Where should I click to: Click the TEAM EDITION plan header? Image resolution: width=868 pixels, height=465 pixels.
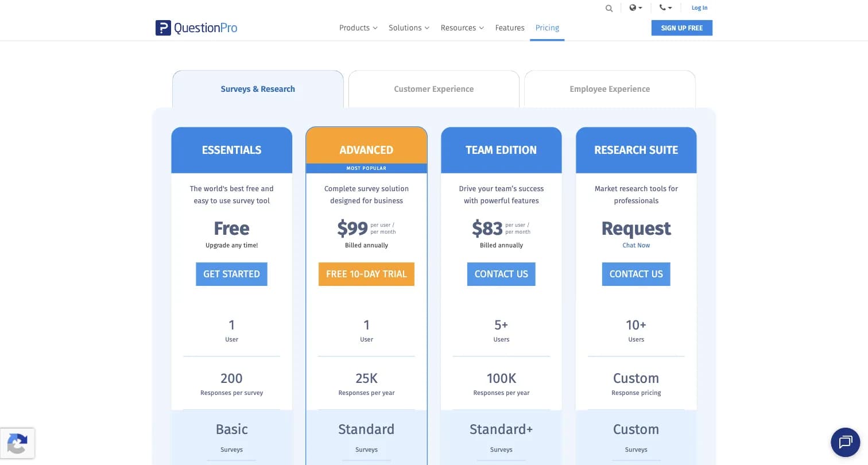[501, 150]
